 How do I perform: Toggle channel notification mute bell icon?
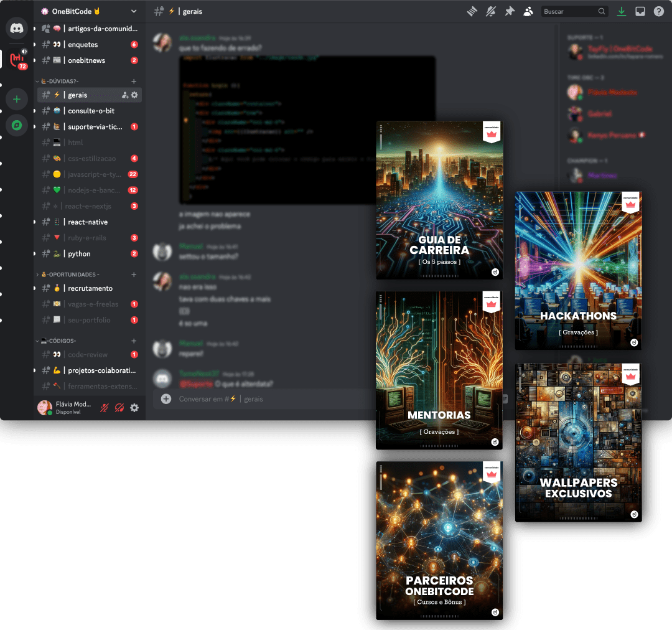[x=491, y=12]
